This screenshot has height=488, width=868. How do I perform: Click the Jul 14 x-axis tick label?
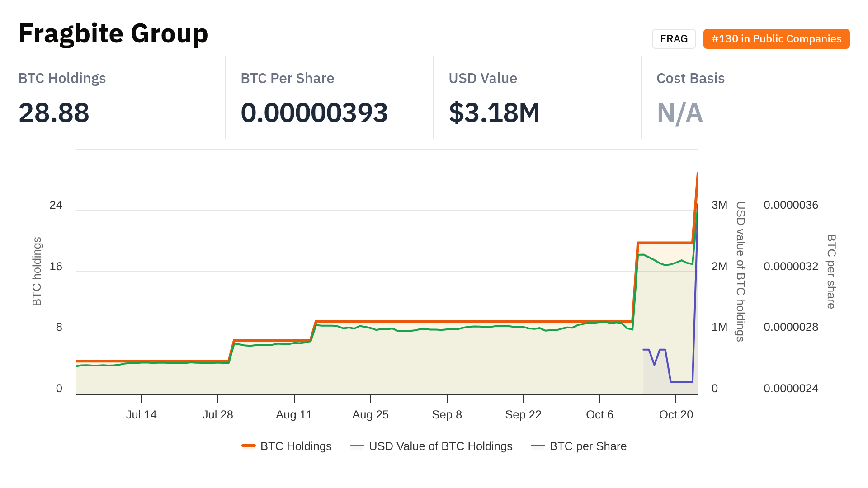click(141, 414)
